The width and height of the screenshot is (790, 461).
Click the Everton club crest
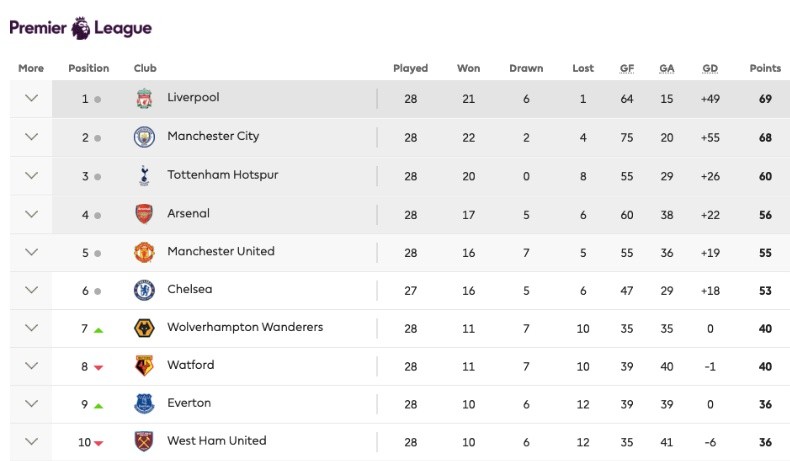pos(144,404)
